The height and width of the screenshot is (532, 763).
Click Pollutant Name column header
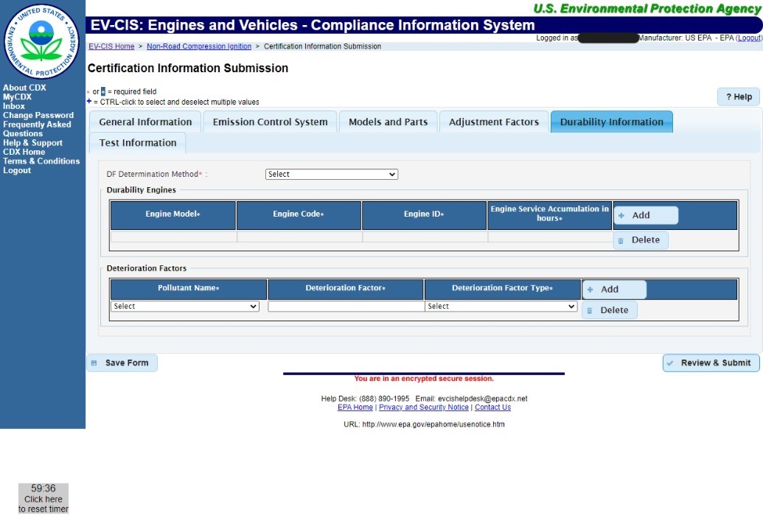[x=189, y=290]
